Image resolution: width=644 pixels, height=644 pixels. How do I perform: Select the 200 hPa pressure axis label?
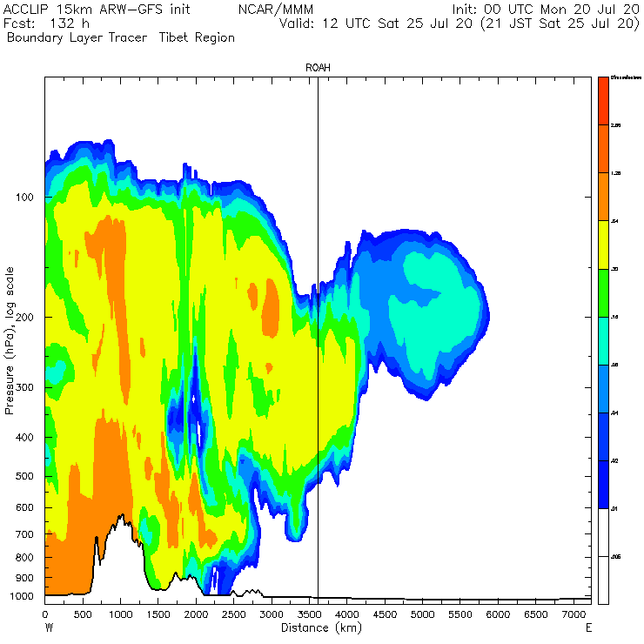[24, 317]
